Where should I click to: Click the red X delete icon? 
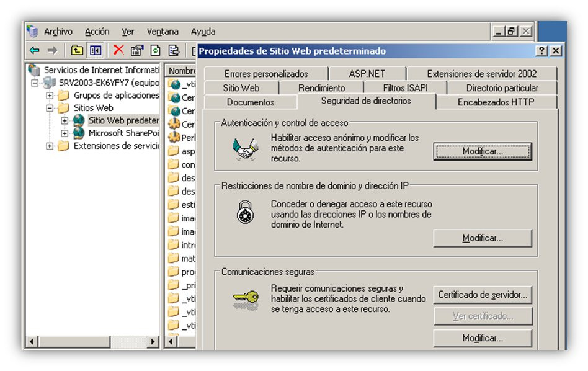(x=118, y=50)
